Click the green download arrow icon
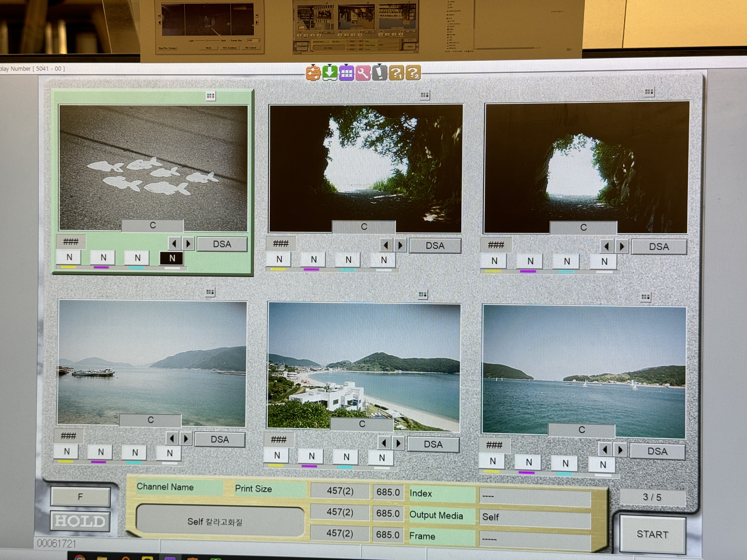Image resolution: width=747 pixels, height=560 pixels. click(330, 72)
